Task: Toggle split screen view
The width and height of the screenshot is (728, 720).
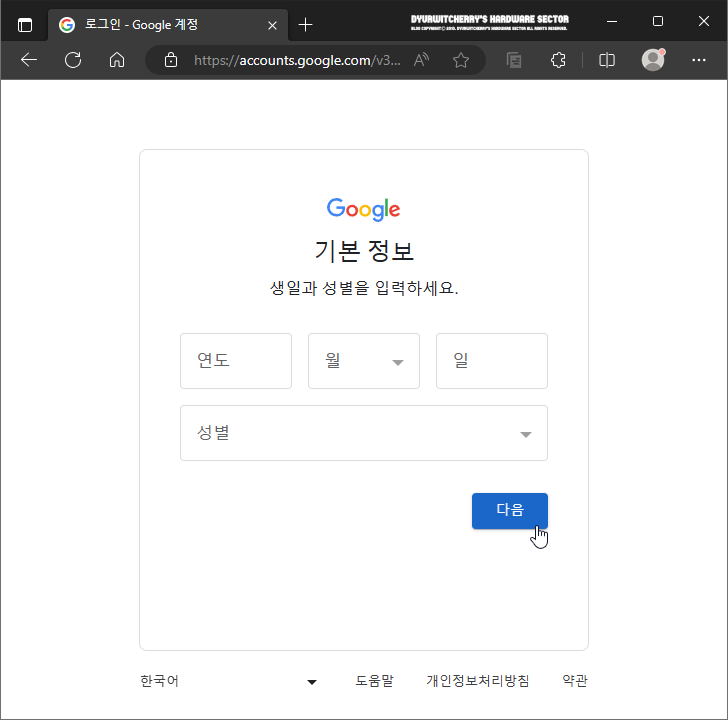Action: tap(607, 60)
